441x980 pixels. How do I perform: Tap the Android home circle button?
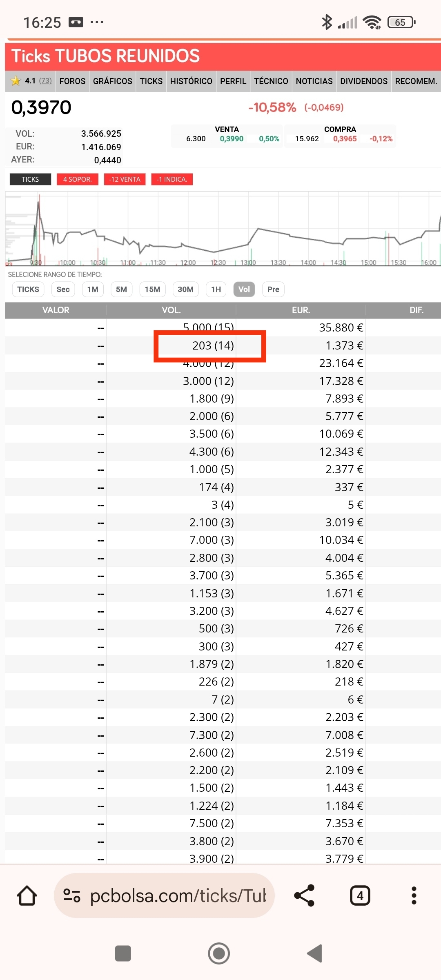(x=219, y=953)
